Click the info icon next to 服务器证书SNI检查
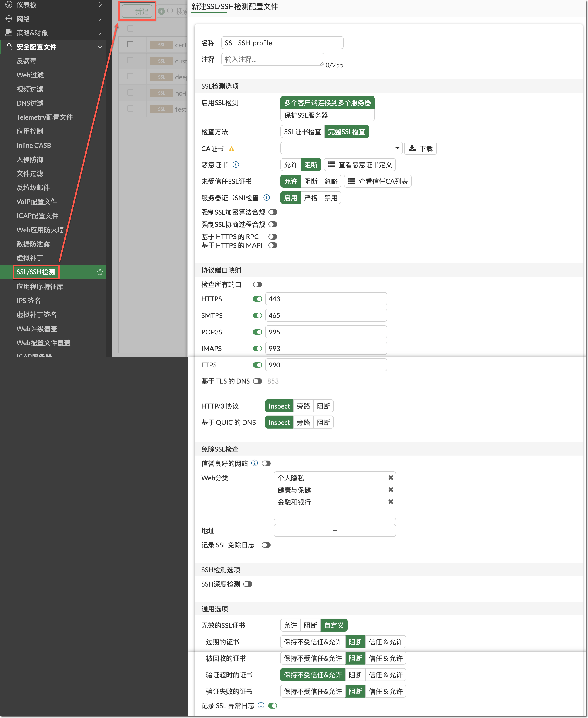Viewport: 588px width, 718px height. pyautogui.click(x=267, y=198)
